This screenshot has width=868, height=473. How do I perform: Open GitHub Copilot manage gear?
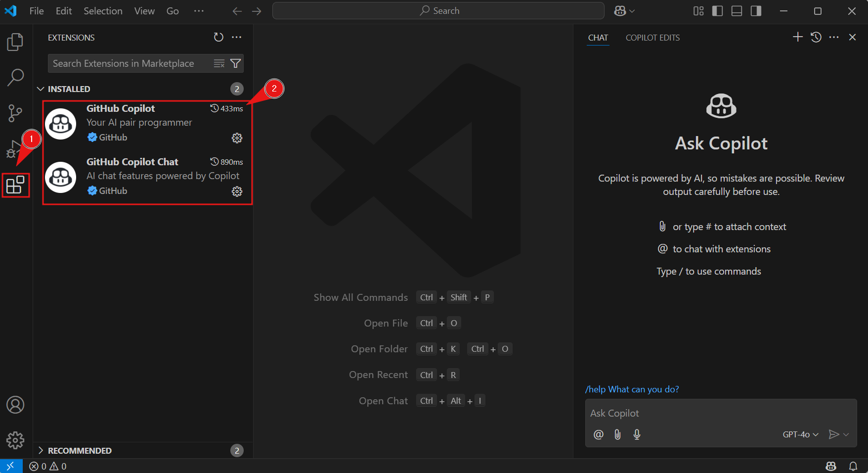[237, 138]
